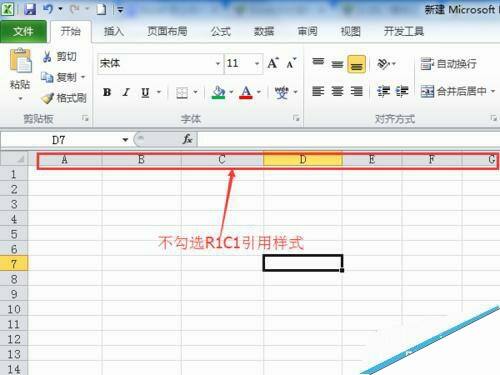
Task: Decrease indent
Action: point(383,91)
